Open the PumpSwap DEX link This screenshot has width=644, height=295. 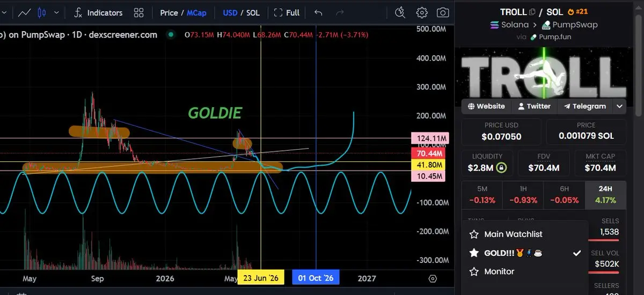coord(569,25)
